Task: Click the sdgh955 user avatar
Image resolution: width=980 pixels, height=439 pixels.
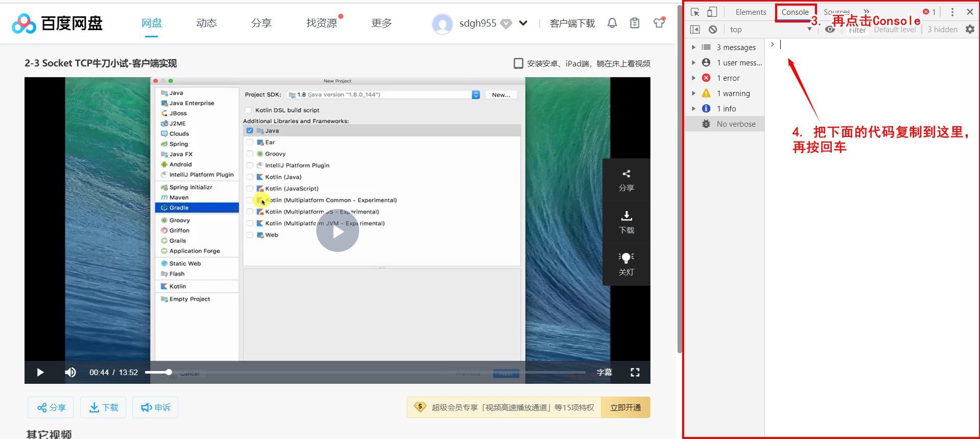Action: 442,24
